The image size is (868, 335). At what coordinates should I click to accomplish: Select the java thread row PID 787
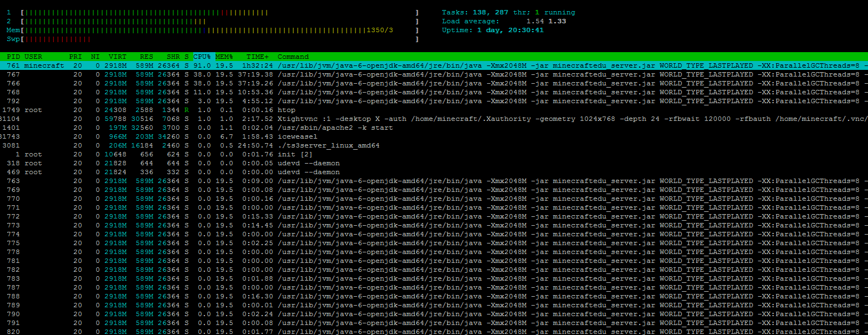(434, 287)
